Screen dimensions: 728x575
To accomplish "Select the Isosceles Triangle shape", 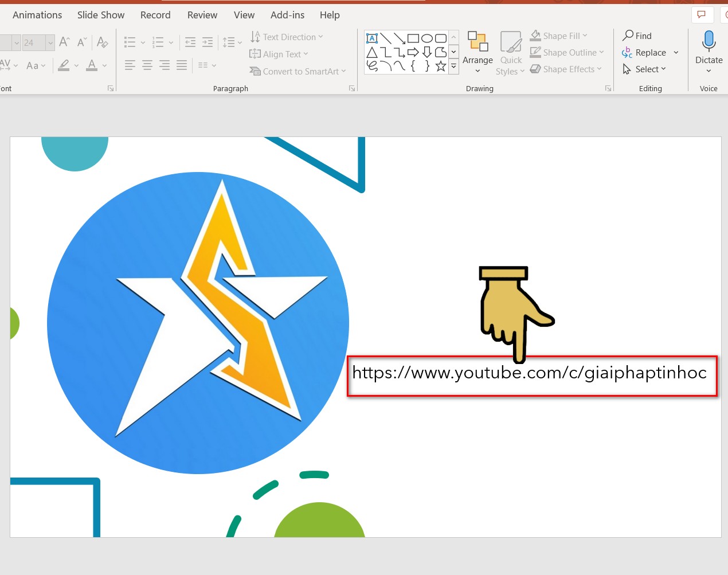I will [x=372, y=53].
